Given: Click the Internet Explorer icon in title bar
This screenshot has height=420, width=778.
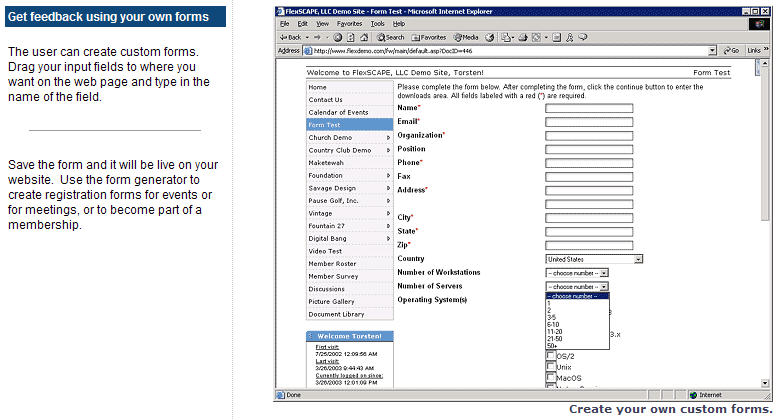Looking at the screenshot, I should [280, 11].
